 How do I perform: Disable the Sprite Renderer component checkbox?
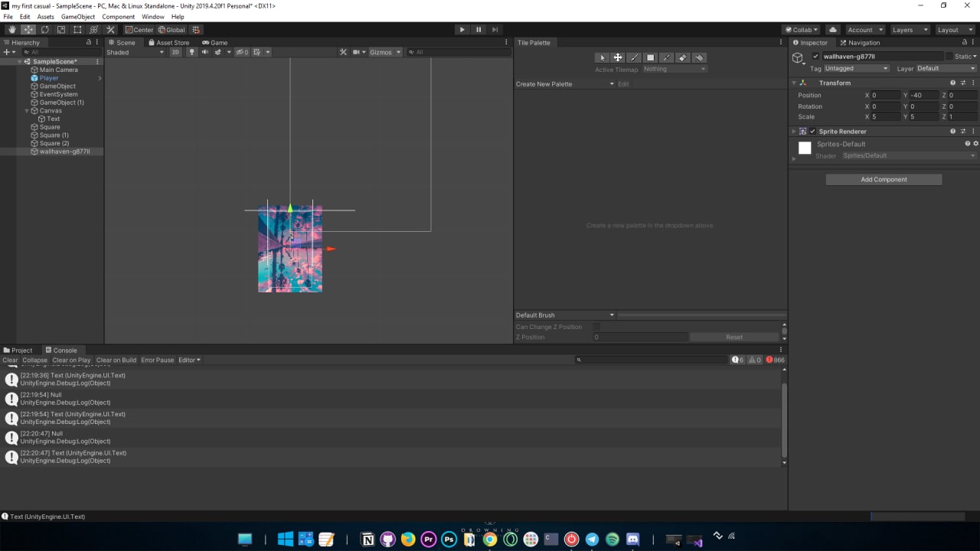tap(813, 132)
